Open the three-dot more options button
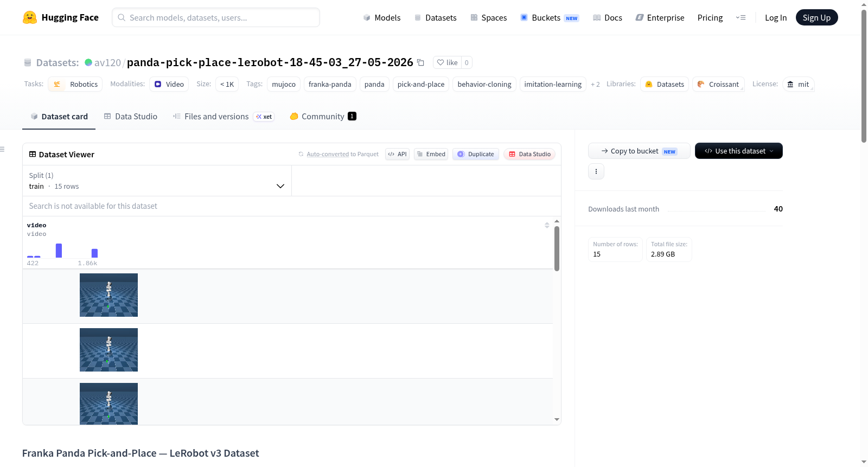The width and height of the screenshot is (868, 467). coord(596,171)
